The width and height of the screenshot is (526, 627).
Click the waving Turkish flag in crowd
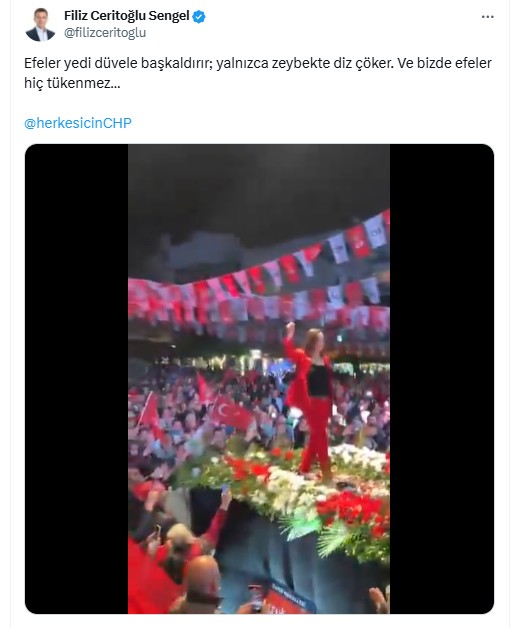point(231,412)
